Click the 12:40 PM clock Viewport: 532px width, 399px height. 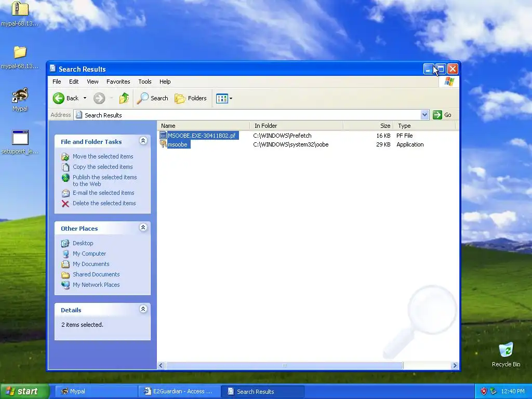pos(513,391)
